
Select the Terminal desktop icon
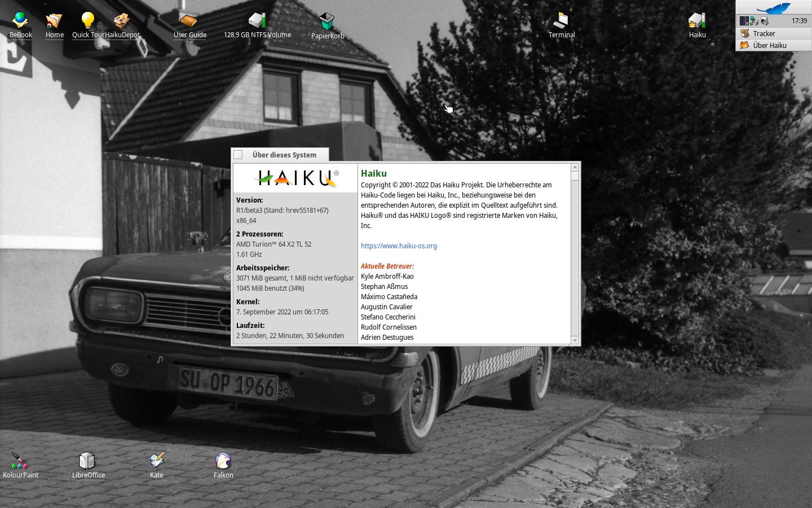561,21
